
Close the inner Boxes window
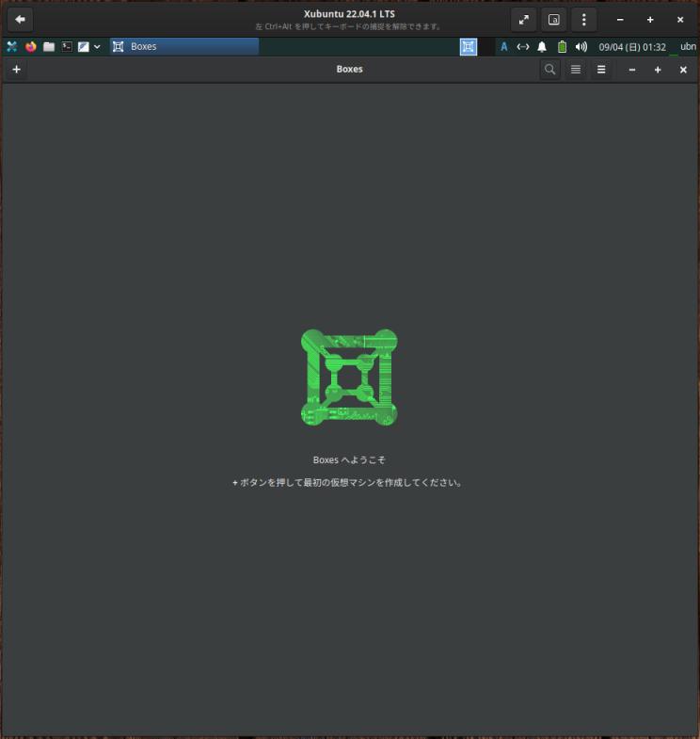pos(683,70)
